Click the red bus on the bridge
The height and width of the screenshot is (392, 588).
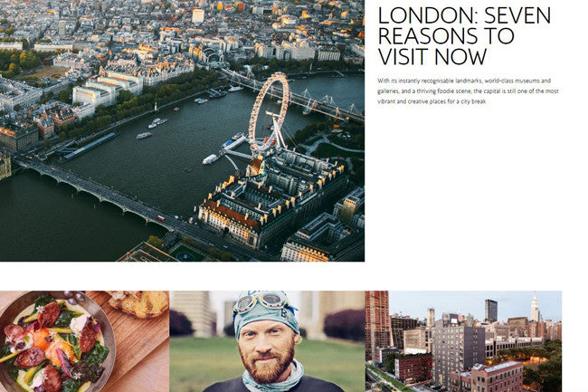coord(161,218)
